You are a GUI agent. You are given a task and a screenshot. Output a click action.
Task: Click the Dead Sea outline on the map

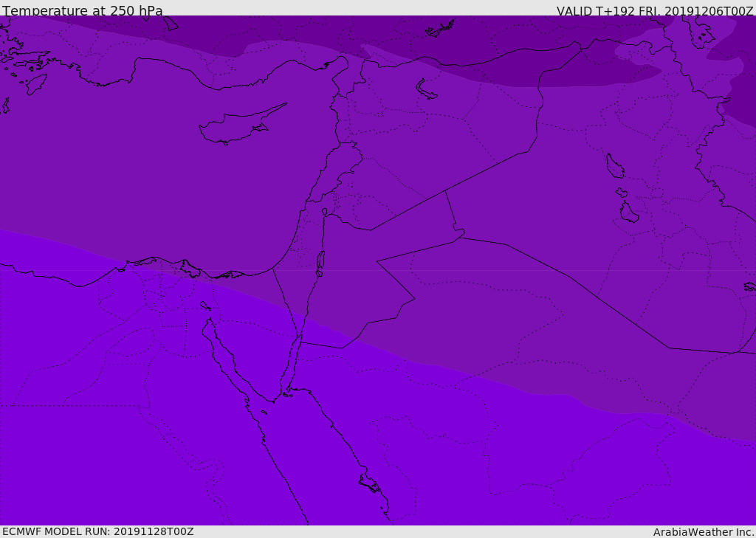pyautogui.click(x=320, y=263)
